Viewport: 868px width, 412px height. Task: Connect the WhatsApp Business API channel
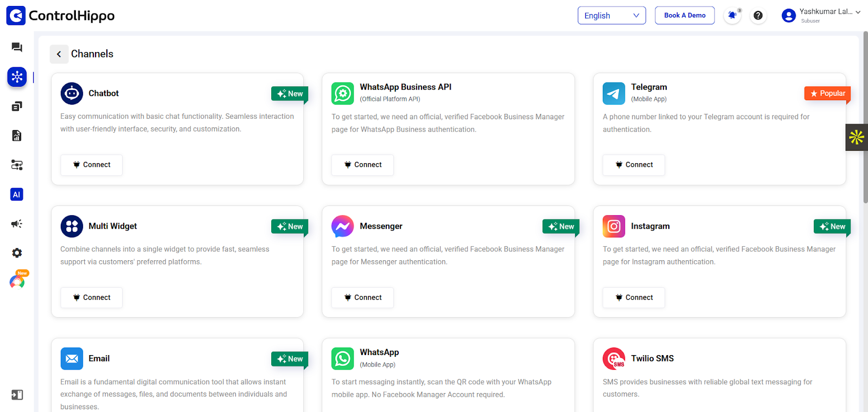point(363,165)
